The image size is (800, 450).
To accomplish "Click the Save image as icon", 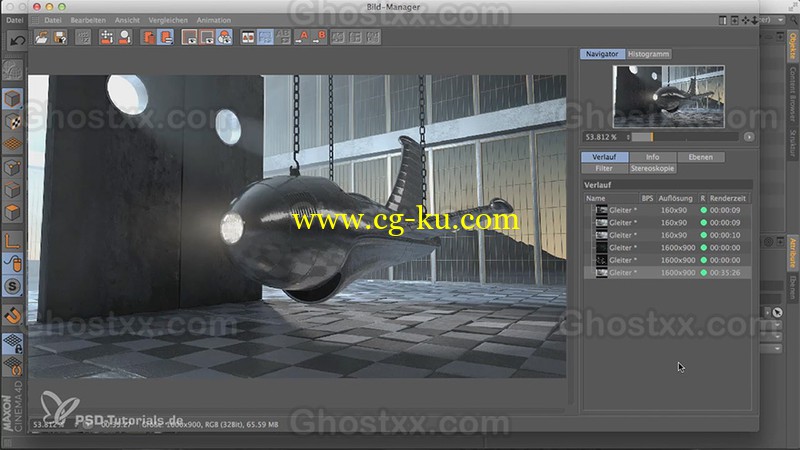I will pyautogui.click(x=60, y=37).
